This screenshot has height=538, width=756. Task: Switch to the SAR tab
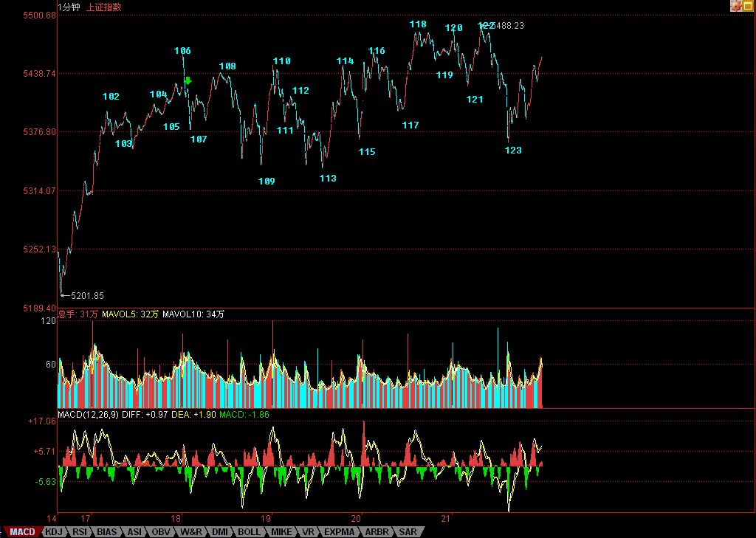[x=408, y=531]
